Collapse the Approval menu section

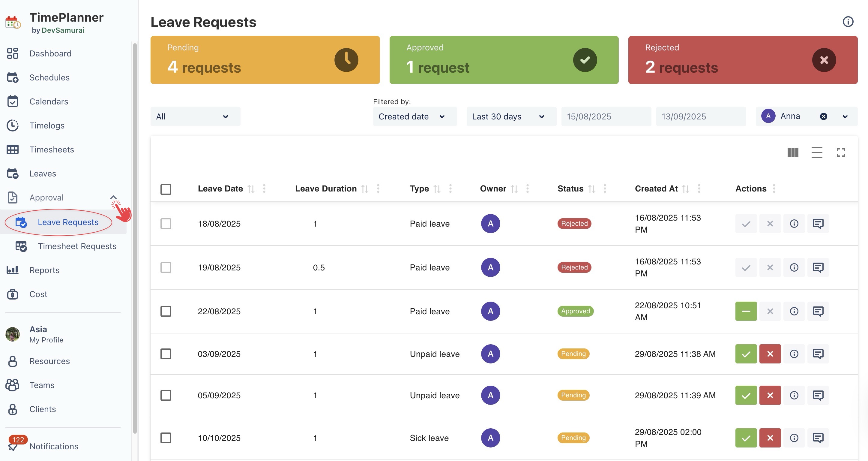point(113,197)
